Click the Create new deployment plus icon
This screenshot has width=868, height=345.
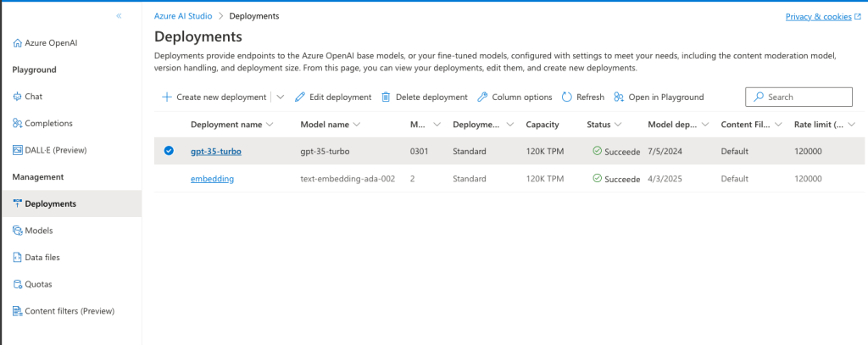167,97
